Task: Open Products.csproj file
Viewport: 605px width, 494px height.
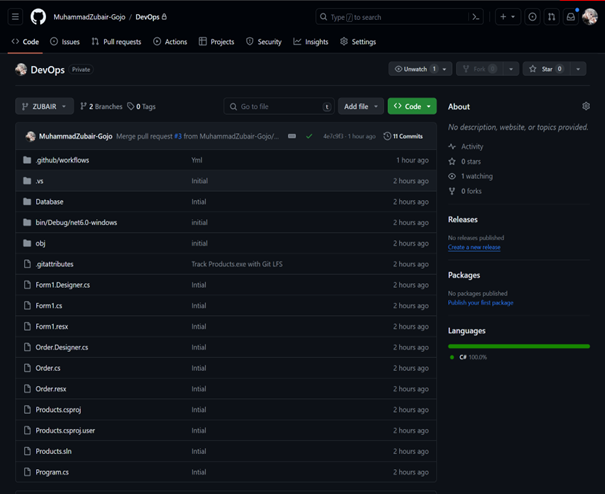Action: (x=58, y=410)
